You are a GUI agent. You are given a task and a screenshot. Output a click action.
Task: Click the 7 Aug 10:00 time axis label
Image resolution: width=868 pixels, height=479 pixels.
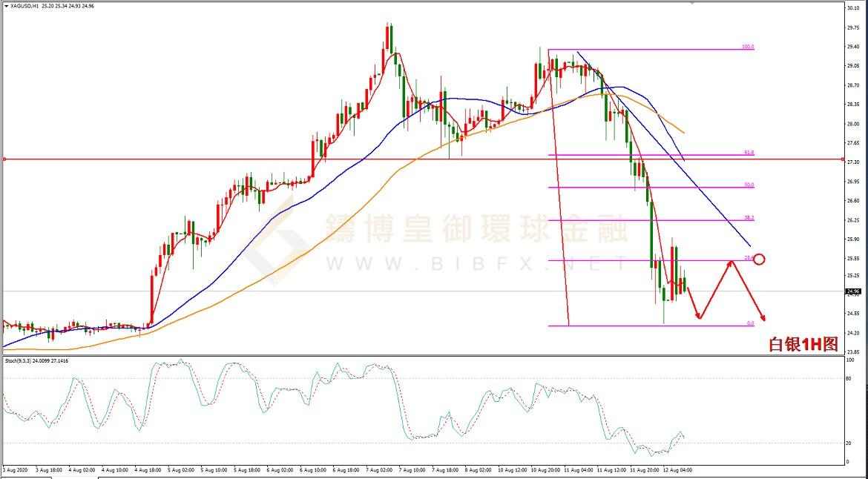[x=412, y=469]
